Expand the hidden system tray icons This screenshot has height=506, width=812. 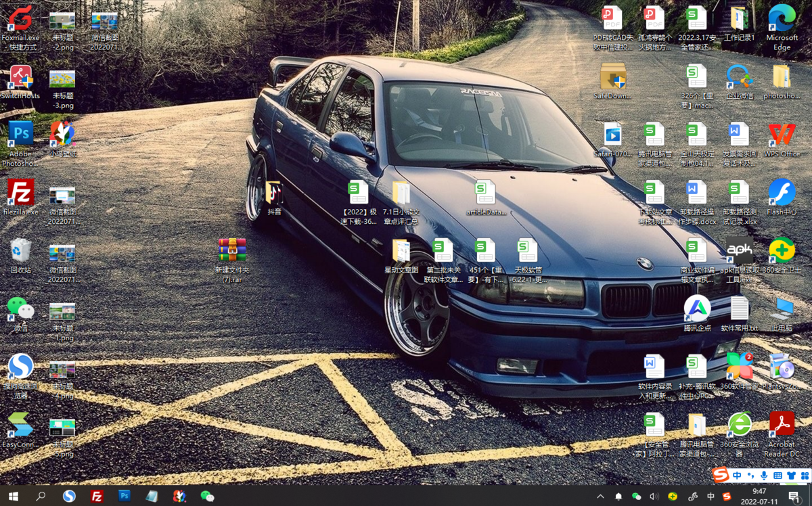(x=600, y=497)
